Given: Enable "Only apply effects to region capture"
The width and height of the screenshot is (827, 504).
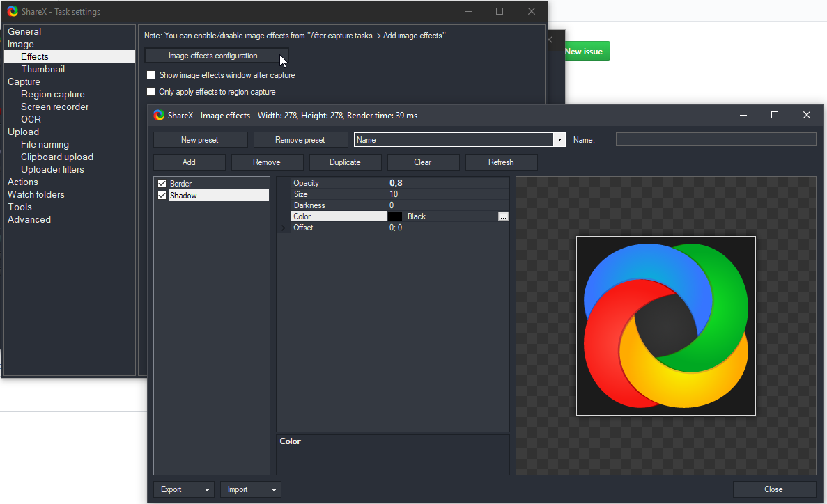Looking at the screenshot, I should 150,91.
